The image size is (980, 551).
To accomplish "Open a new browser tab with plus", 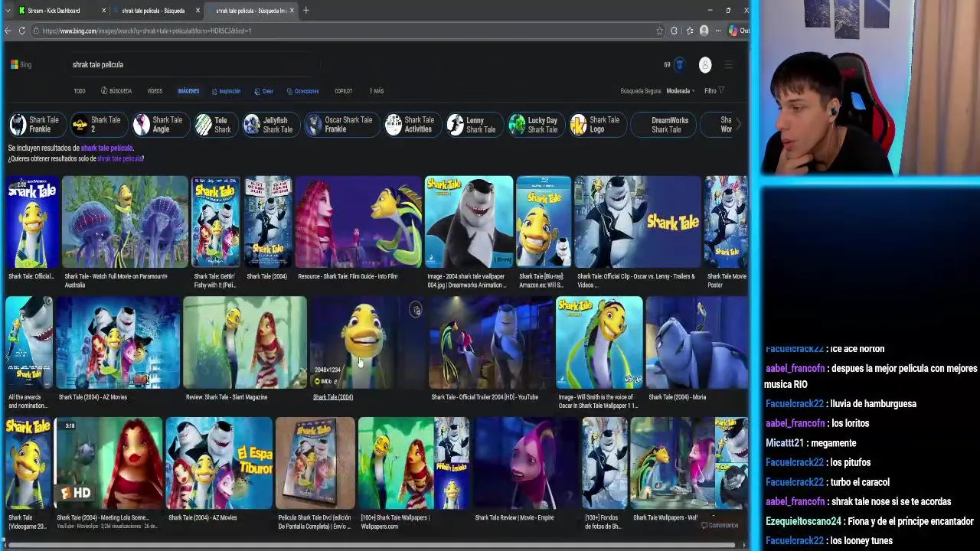I will tap(306, 11).
